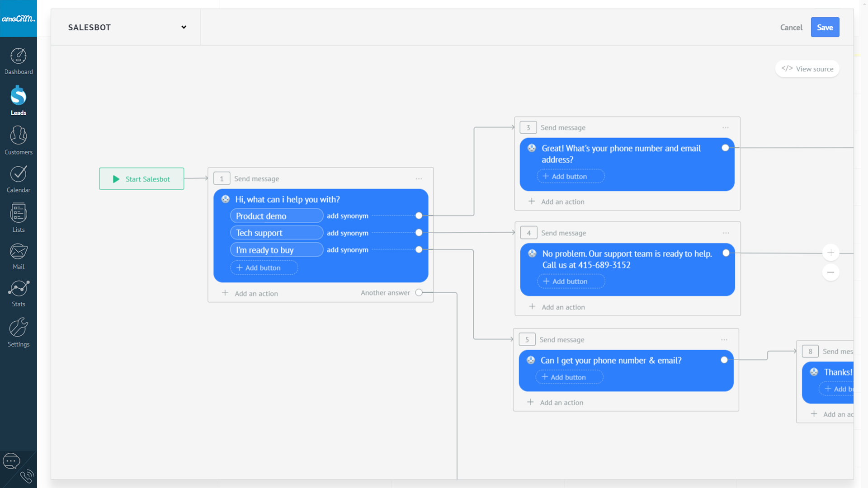
Task: Open the chat bubble icon in sidebar
Action: coord(11,461)
